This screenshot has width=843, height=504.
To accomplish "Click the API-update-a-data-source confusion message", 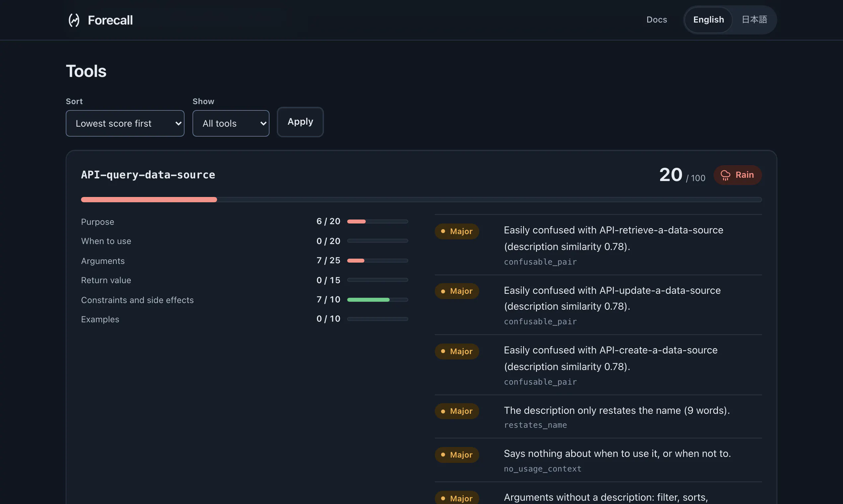I will click(x=612, y=298).
